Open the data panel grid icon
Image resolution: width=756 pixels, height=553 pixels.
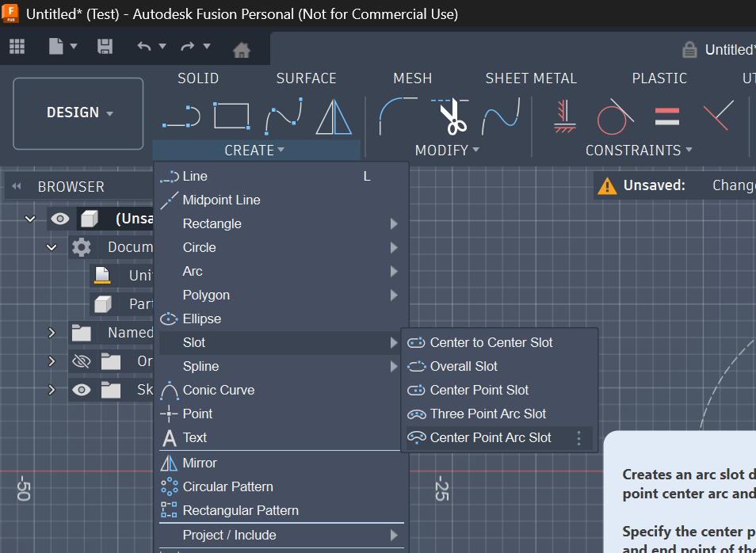coord(17,46)
